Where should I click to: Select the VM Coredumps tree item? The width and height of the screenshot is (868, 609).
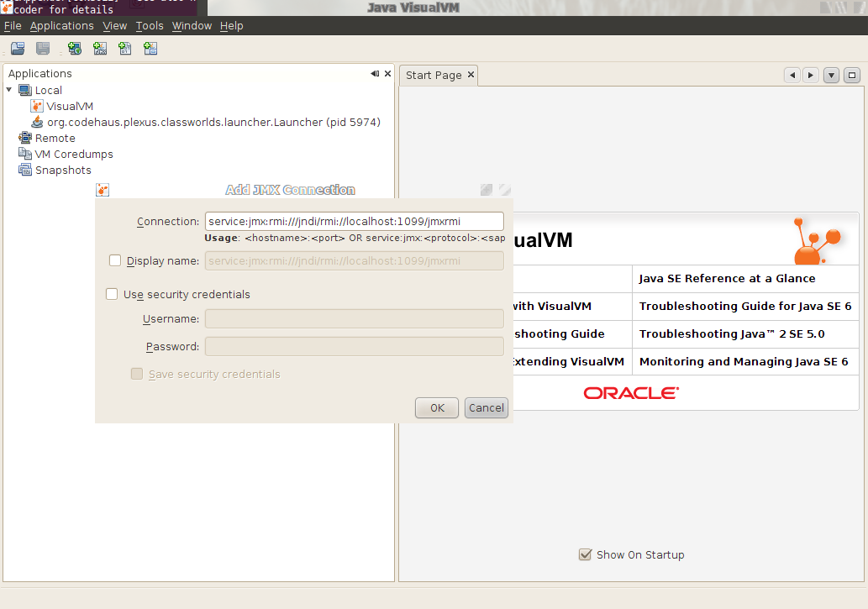(x=74, y=154)
